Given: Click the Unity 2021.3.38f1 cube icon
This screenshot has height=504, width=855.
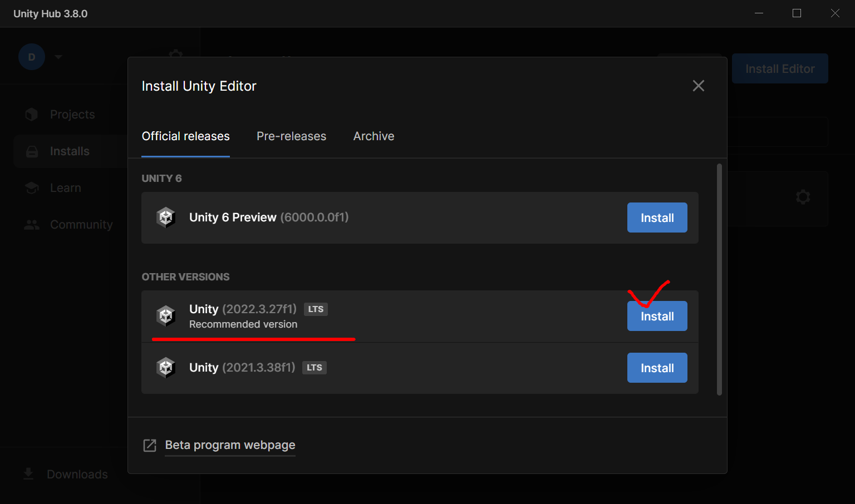Looking at the screenshot, I should pyautogui.click(x=166, y=368).
